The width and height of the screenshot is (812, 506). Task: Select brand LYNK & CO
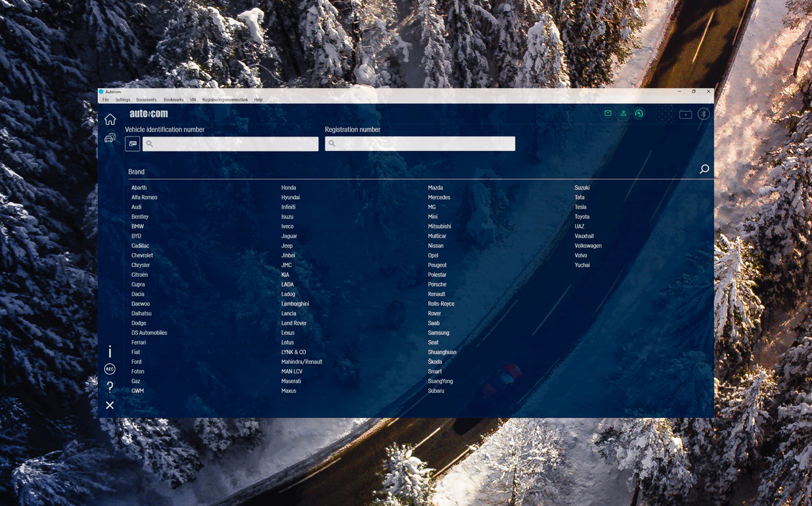[293, 352]
